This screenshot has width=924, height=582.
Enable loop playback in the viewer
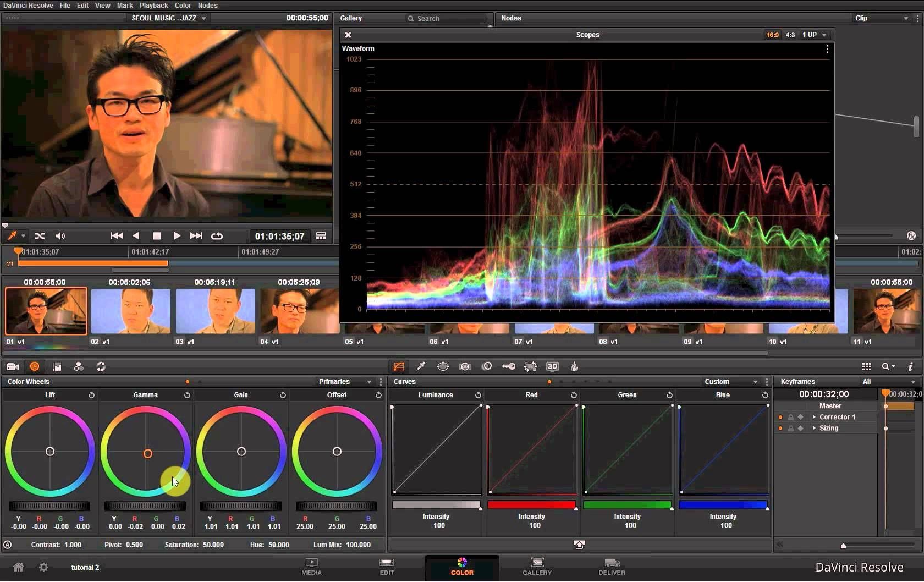[x=217, y=236]
